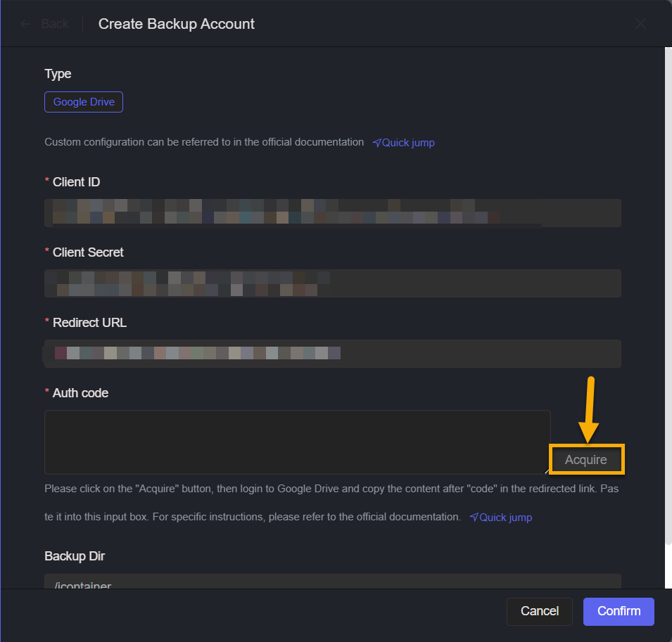
Task: Click the Acquire button
Action: (586, 460)
